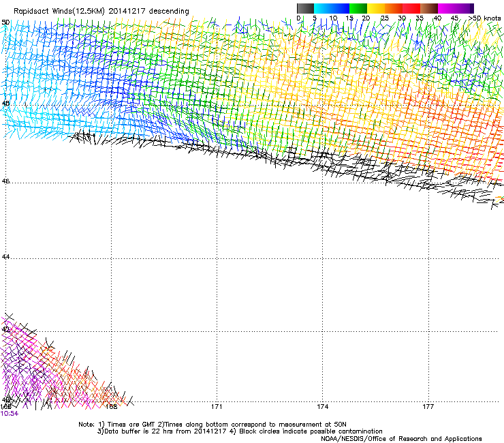Click the '174' longitude axis label
504x443 pixels.
pos(322,407)
